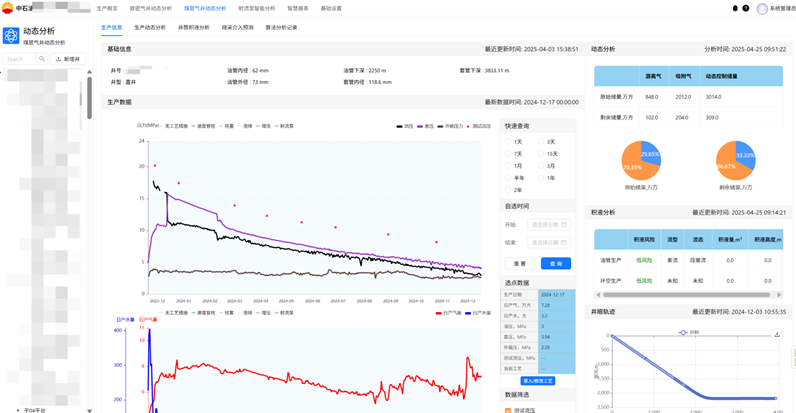This screenshot has width=796, height=413.
Task: Click the 段塞流 cell in 油管生产 row
Action: pyautogui.click(x=698, y=260)
